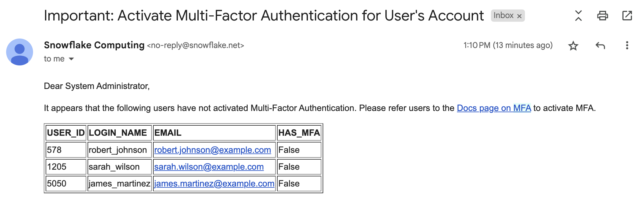This screenshot has width=644, height=203.
Task: Click the sender's profile avatar
Action: point(20,52)
